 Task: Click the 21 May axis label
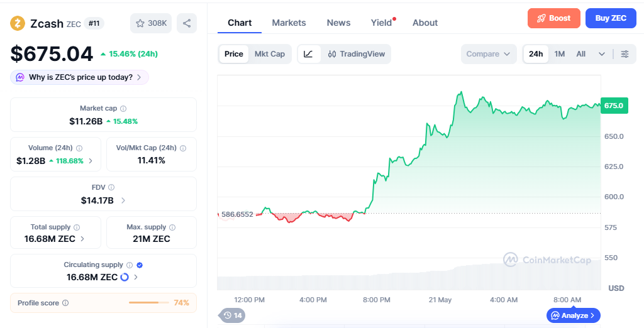point(440,300)
